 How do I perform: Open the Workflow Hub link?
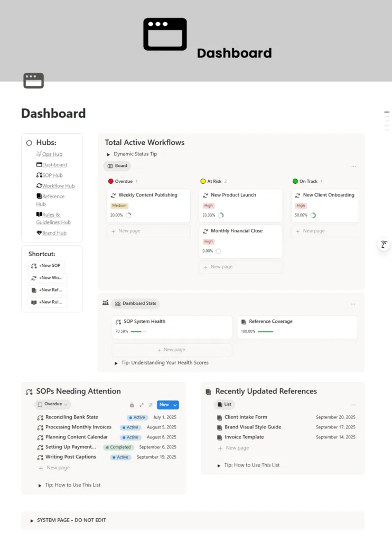coord(58,186)
